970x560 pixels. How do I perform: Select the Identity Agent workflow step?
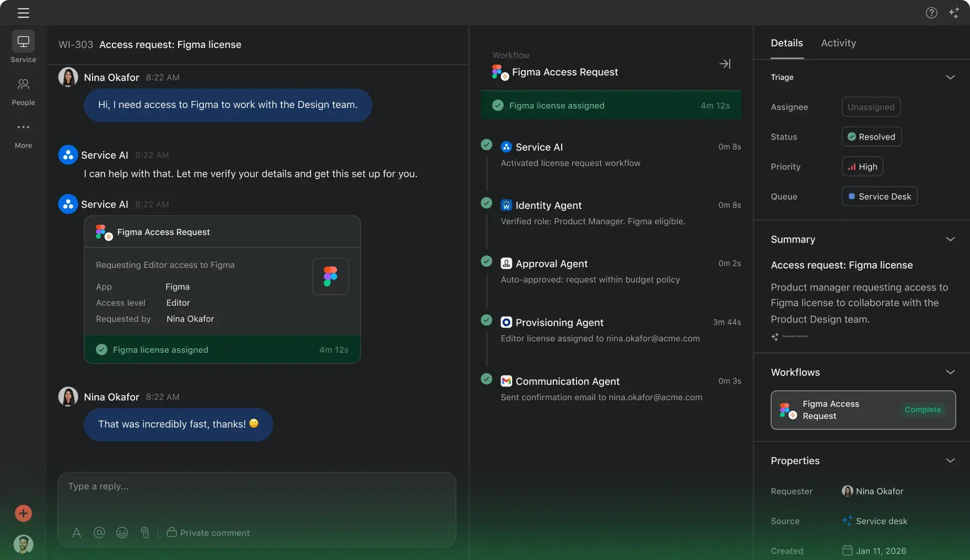coord(611,213)
